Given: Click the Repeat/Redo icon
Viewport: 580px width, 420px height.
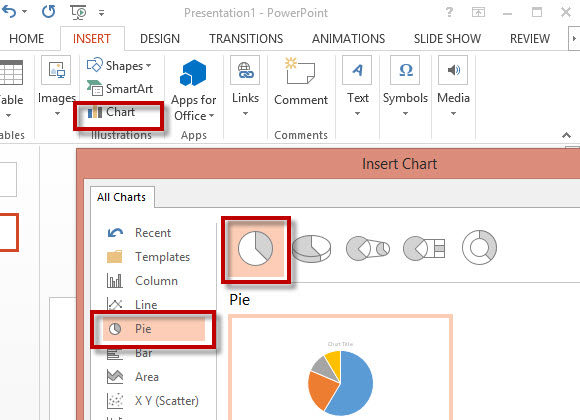Looking at the screenshot, I should point(48,12).
